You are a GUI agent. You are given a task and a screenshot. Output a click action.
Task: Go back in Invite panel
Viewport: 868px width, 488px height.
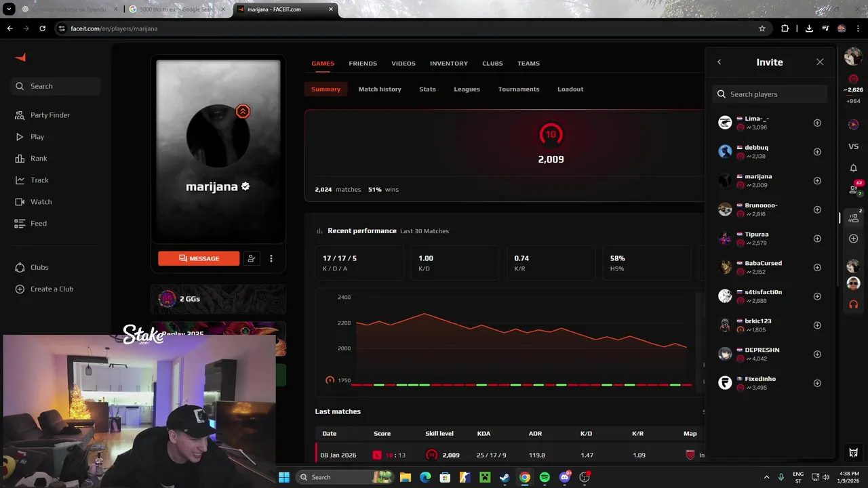[x=719, y=62]
